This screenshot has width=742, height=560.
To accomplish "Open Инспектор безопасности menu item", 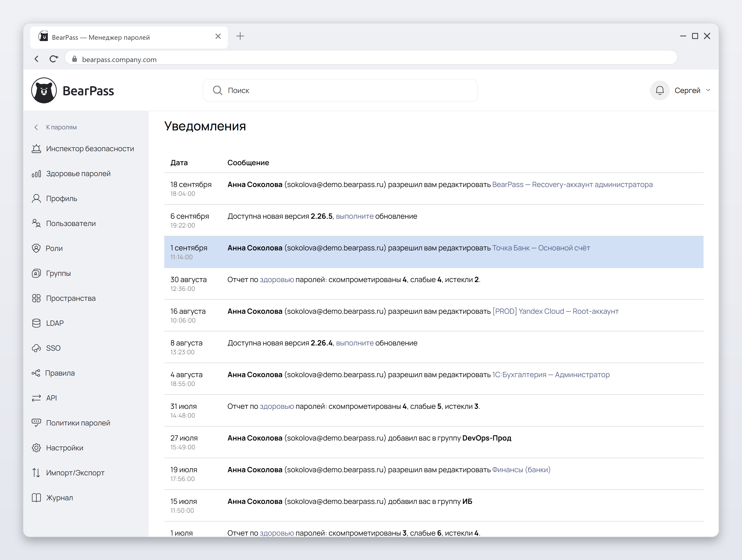I will (x=90, y=149).
